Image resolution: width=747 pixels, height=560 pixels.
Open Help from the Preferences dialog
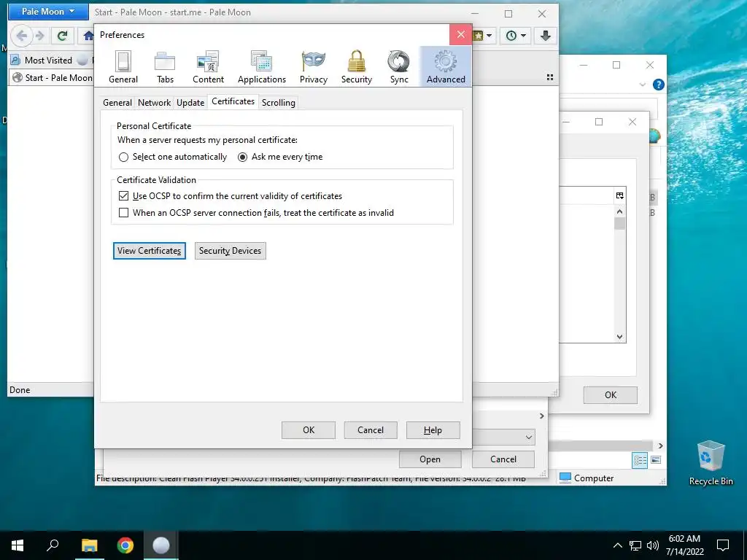point(433,430)
